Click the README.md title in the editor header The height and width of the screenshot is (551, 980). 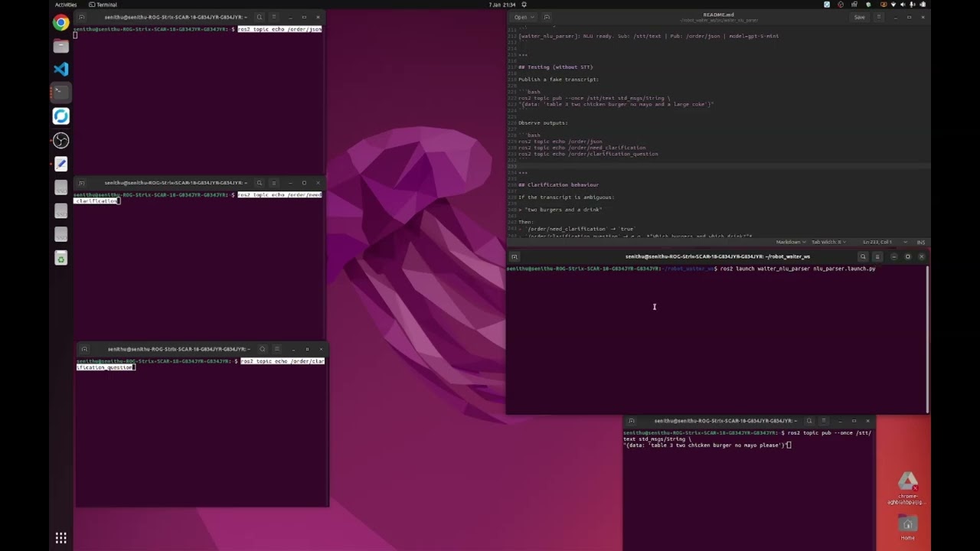719,15
